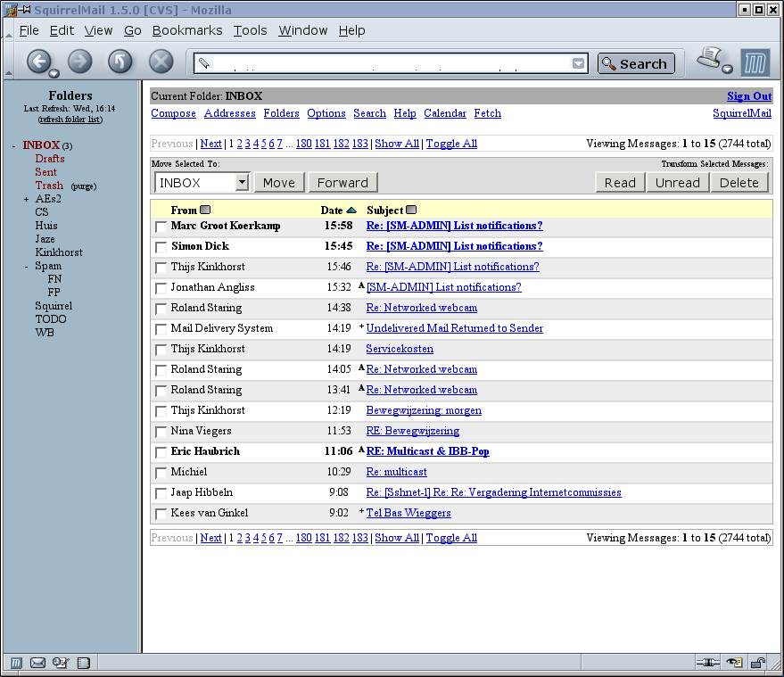Click the sort icon next to From
This screenshot has height=677, width=784.
click(205, 210)
